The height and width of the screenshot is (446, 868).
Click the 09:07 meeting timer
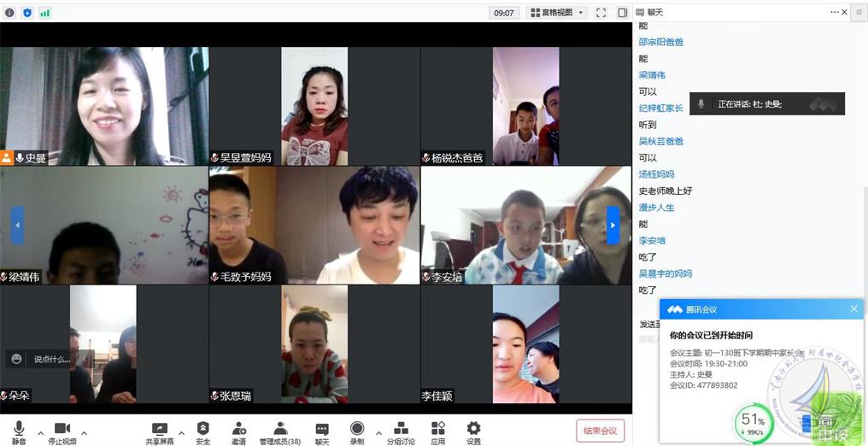click(504, 12)
